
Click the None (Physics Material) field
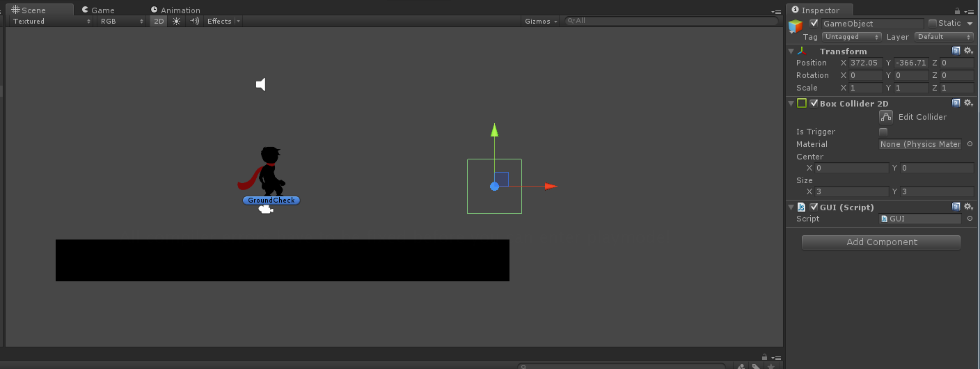pos(920,144)
